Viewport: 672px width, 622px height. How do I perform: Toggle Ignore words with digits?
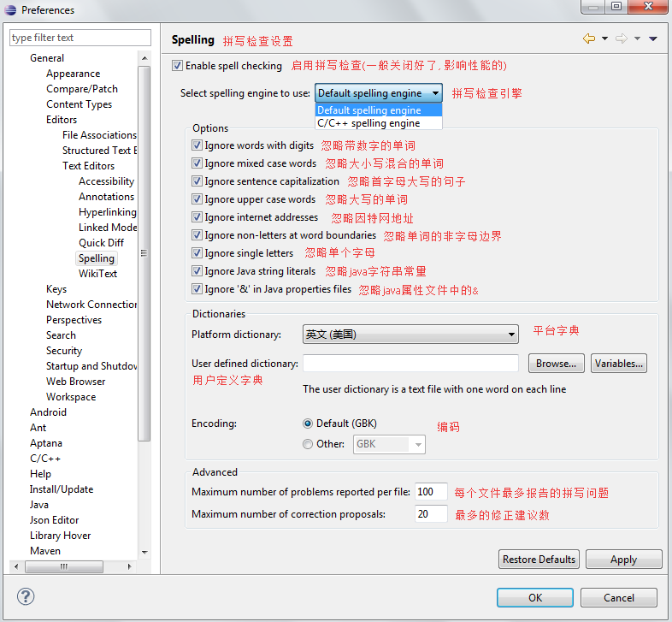[x=197, y=145]
